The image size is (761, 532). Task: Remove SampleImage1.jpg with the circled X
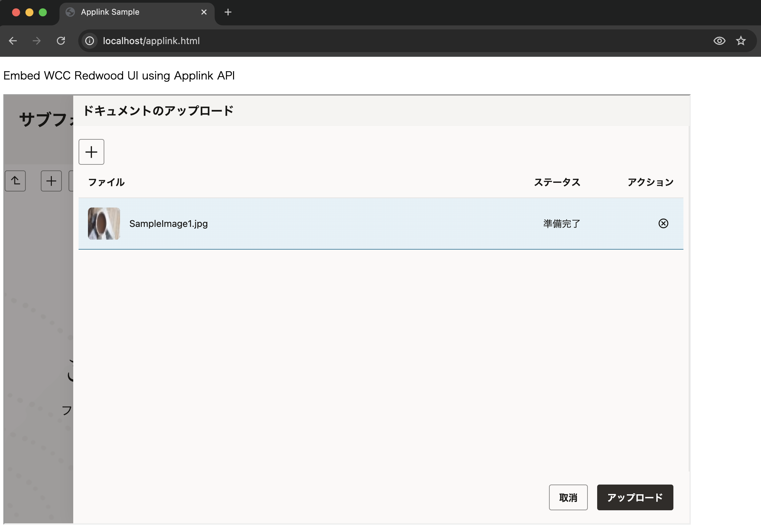click(663, 223)
